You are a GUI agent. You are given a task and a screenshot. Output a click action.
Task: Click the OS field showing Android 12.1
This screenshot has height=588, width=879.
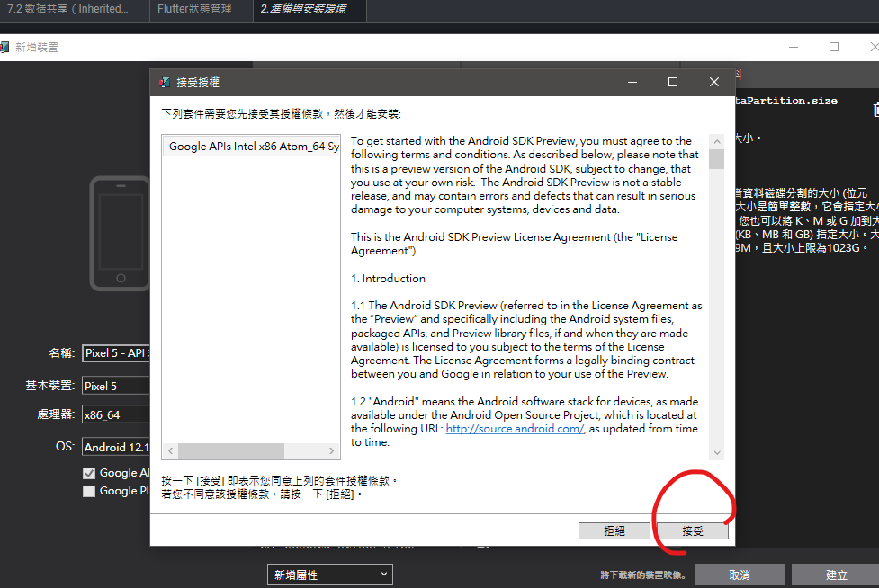[116, 448]
